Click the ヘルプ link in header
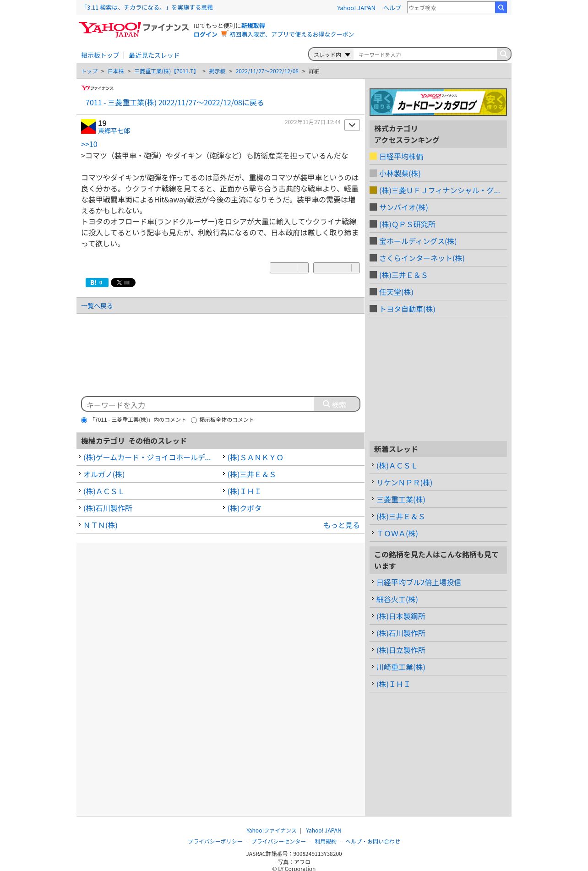 pyautogui.click(x=392, y=8)
